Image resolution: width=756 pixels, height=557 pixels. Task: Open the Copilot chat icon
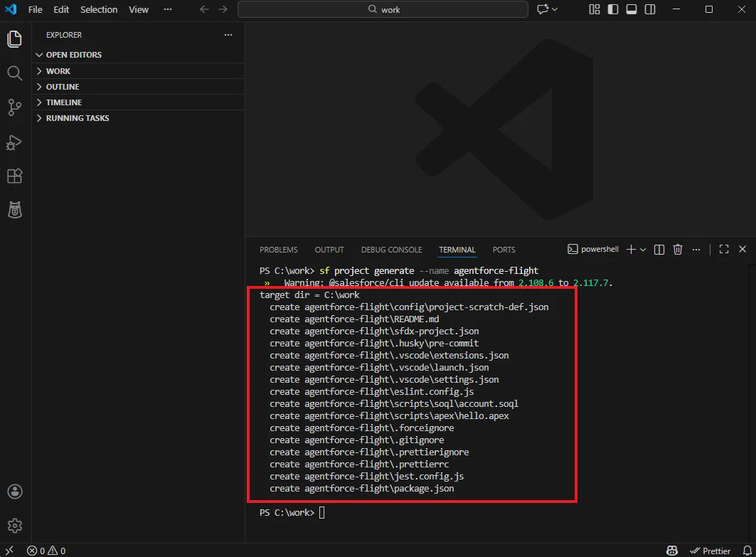tap(543, 9)
